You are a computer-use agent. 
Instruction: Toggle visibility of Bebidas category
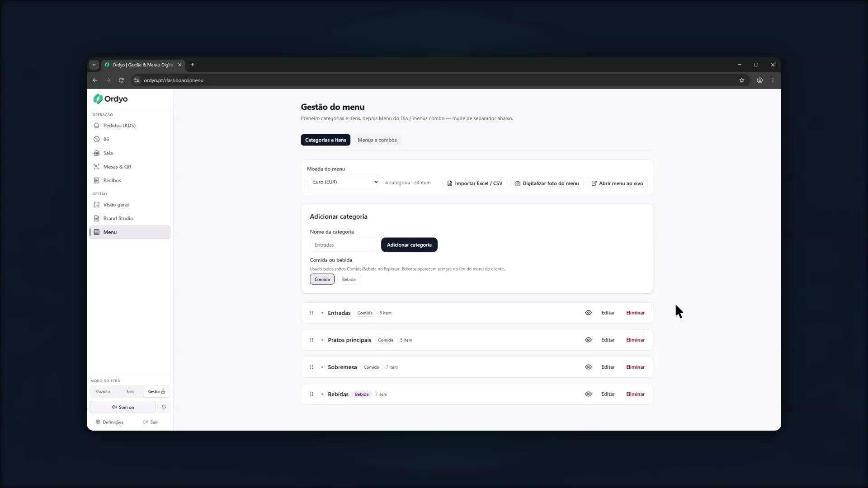[x=588, y=394]
